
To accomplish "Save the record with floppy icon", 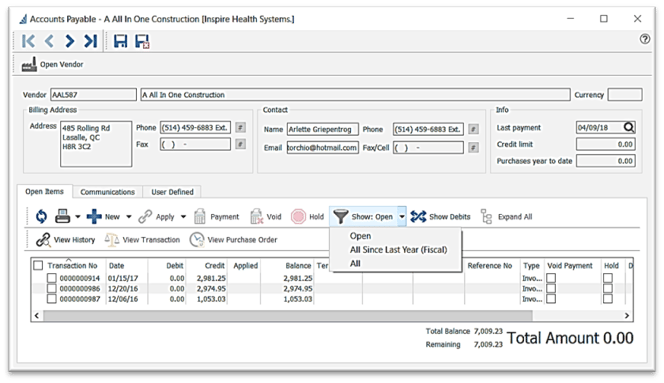I will (121, 41).
